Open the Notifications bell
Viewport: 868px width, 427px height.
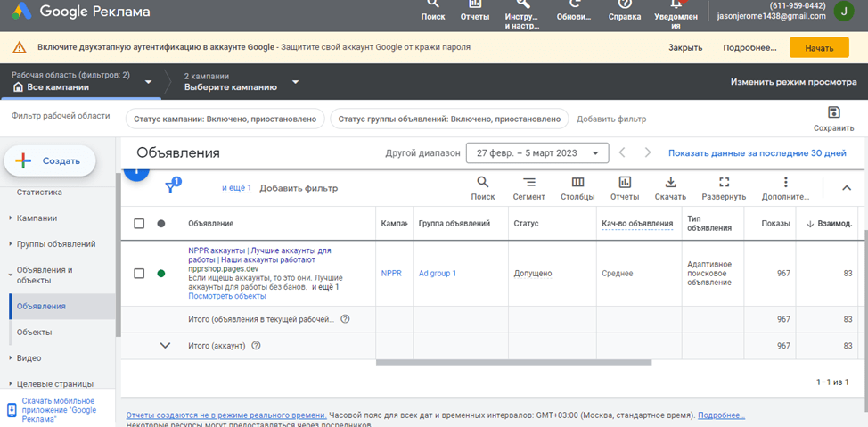coord(676,14)
